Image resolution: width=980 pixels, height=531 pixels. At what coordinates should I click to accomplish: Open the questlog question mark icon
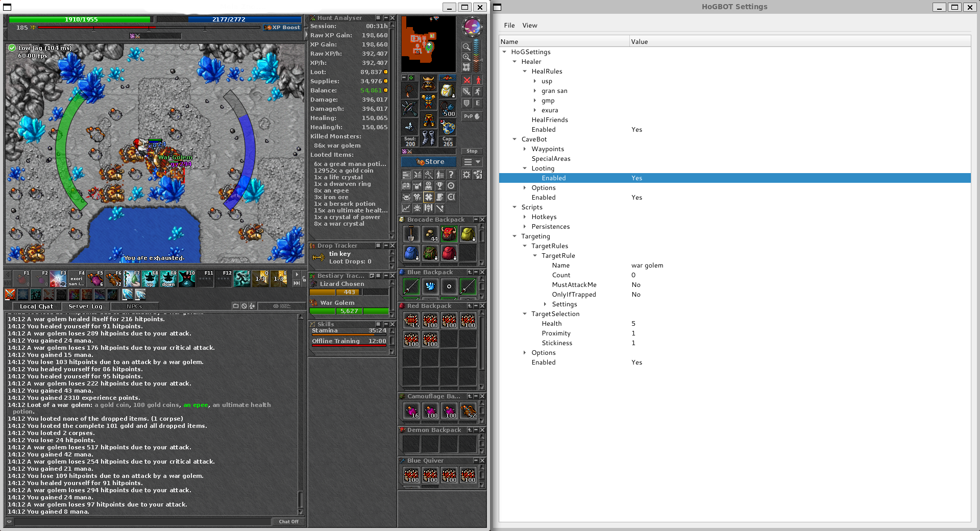tap(451, 175)
